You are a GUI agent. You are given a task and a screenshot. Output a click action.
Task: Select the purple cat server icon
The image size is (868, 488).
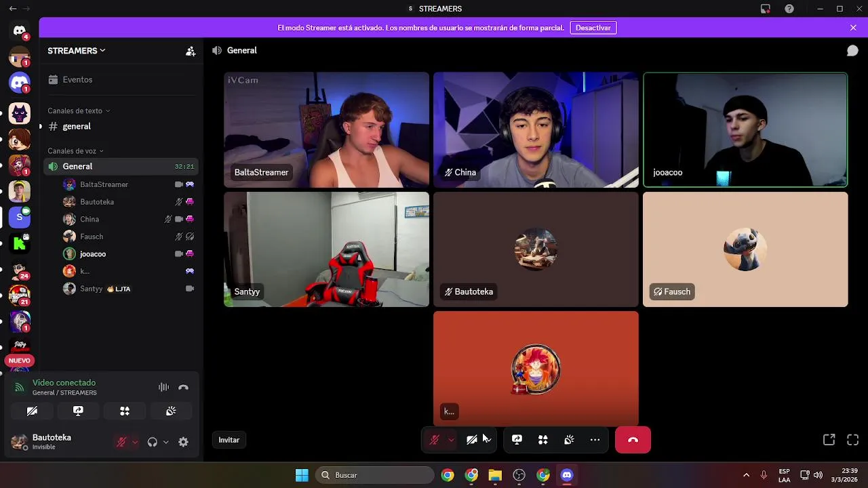click(20, 113)
